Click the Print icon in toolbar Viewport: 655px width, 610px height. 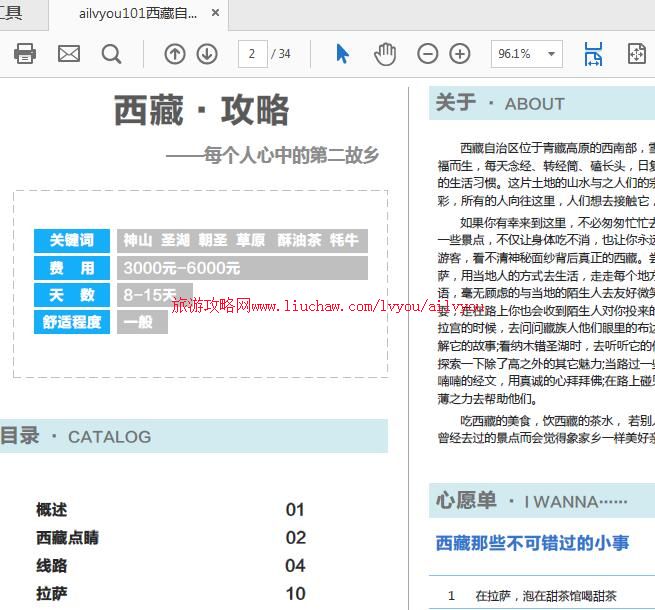pos(25,54)
